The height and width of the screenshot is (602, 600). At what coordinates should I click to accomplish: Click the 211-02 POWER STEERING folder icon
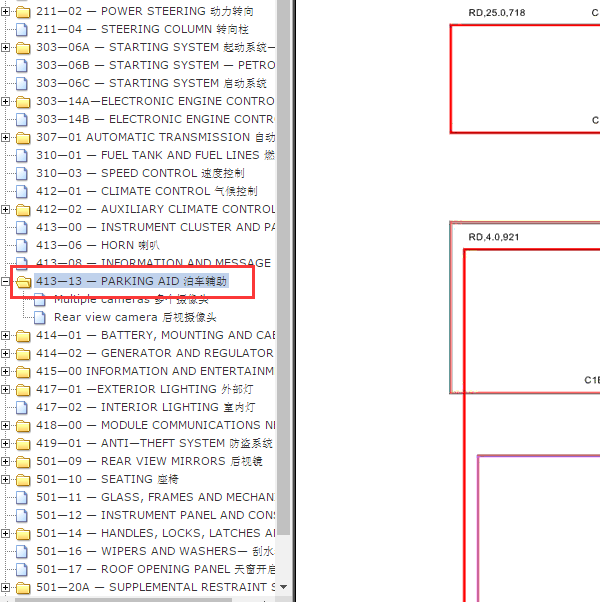(23, 12)
